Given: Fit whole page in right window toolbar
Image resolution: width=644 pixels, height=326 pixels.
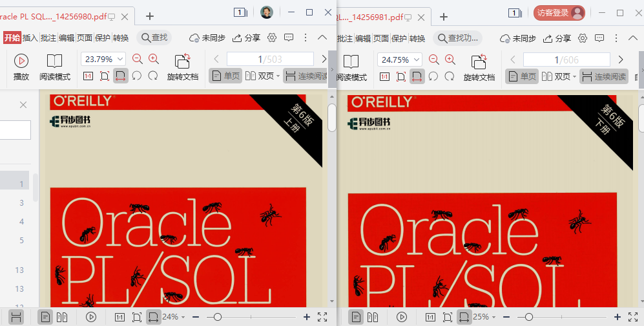Looking at the screenshot, I should tap(401, 76).
